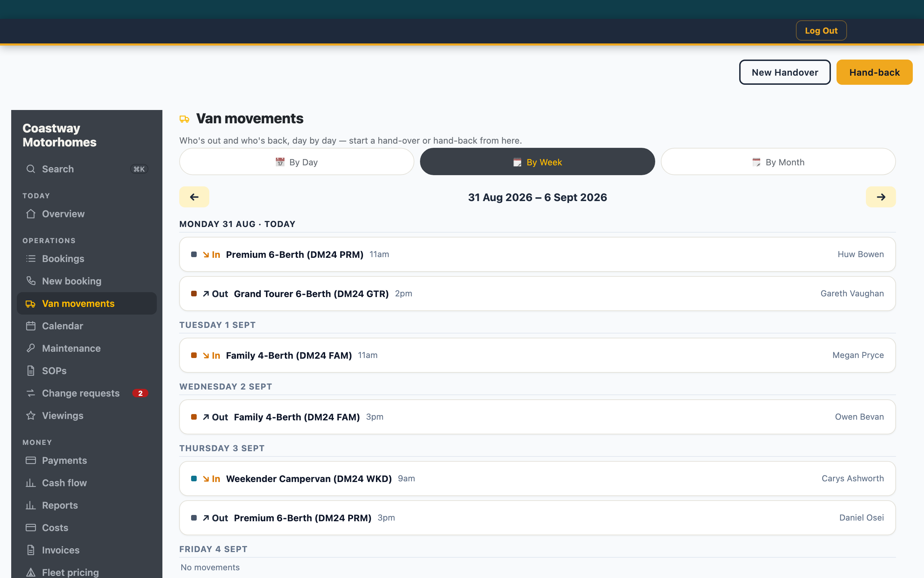Click the search magnifier icon in sidebar
The height and width of the screenshot is (578, 924).
30,169
